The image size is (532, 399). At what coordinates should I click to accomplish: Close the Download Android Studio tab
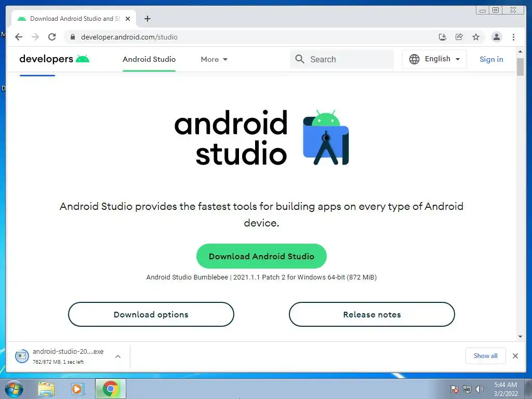128,19
